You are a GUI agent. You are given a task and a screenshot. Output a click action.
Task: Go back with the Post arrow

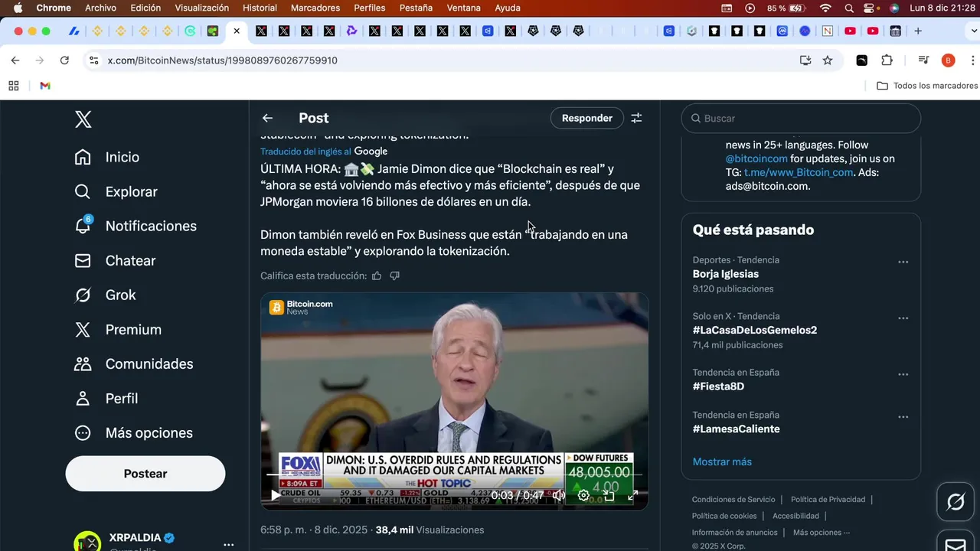[267, 118]
